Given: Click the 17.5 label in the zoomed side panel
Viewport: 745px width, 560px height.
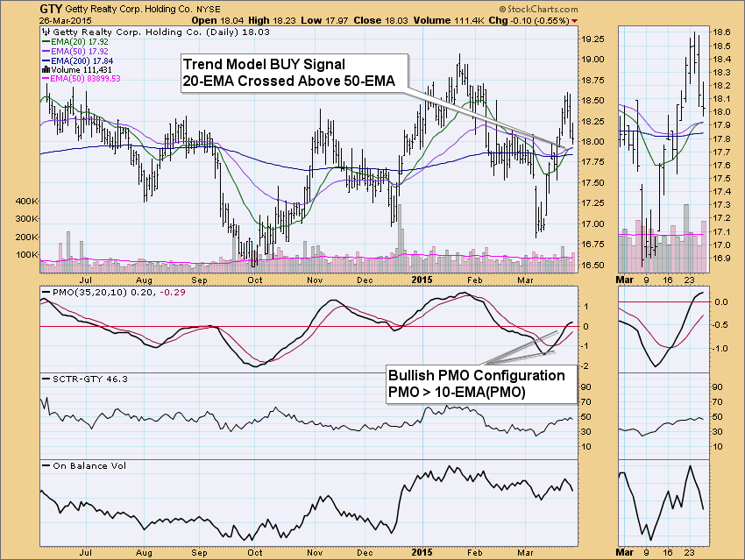Looking at the screenshot, I should coord(721,179).
